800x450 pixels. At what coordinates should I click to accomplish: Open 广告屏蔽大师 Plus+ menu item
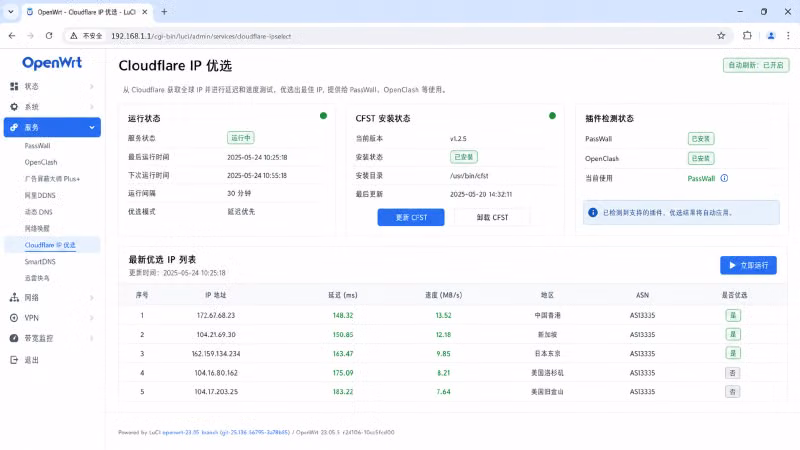pos(52,179)
